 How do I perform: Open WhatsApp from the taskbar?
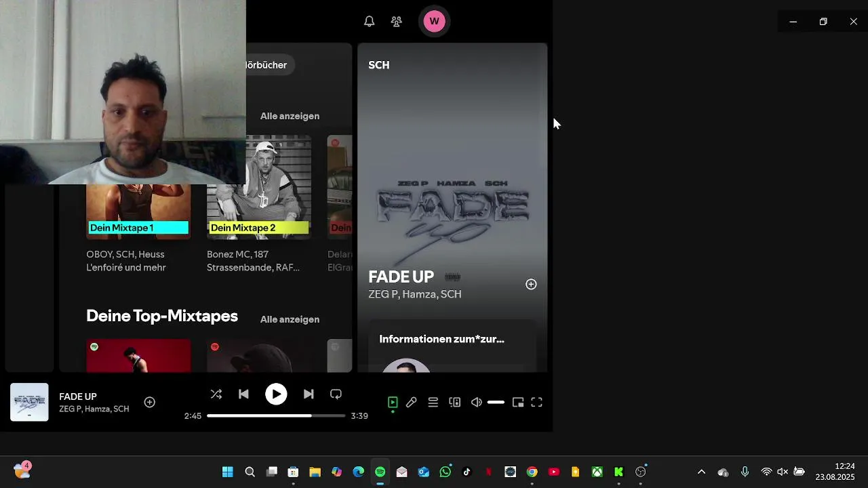(x=445, y=472)
